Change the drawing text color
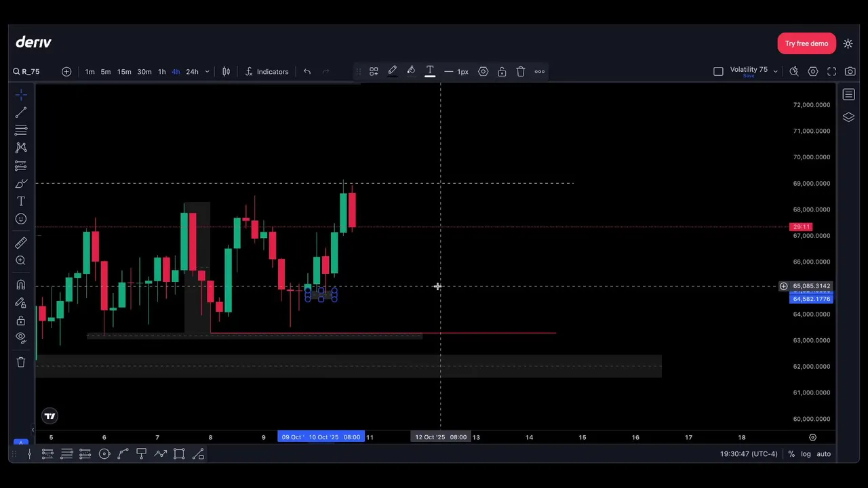This screenshot has height=488, width=868. point(430,72)
